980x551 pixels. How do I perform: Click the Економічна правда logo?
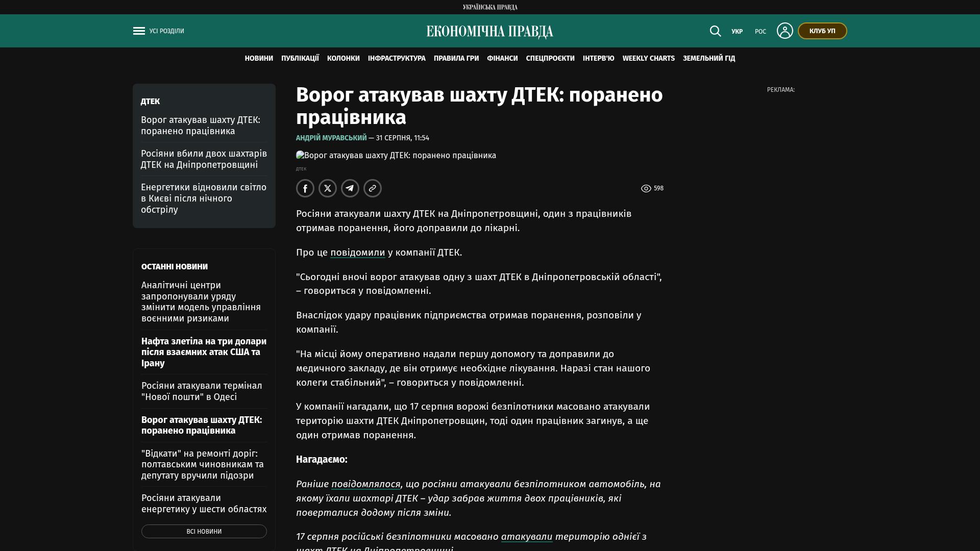pos(490,32)
